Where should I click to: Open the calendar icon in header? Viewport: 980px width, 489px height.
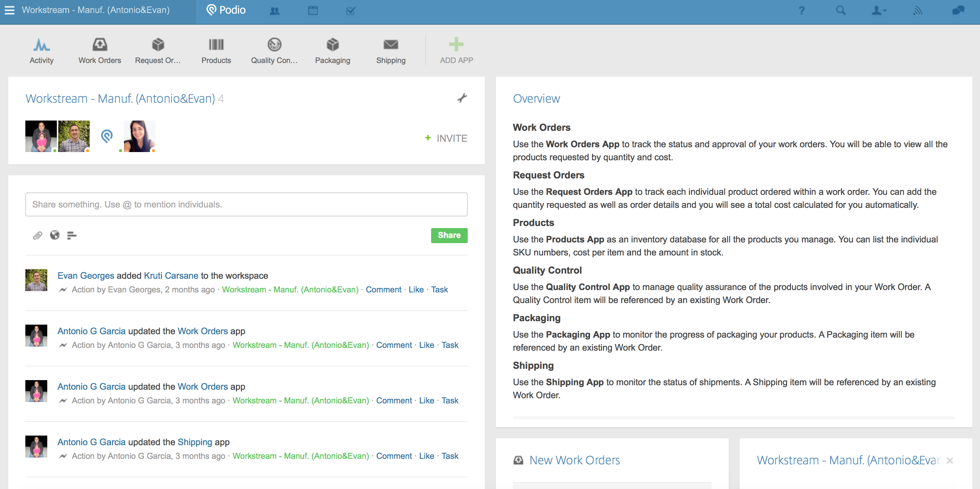[x=313, y=11]
